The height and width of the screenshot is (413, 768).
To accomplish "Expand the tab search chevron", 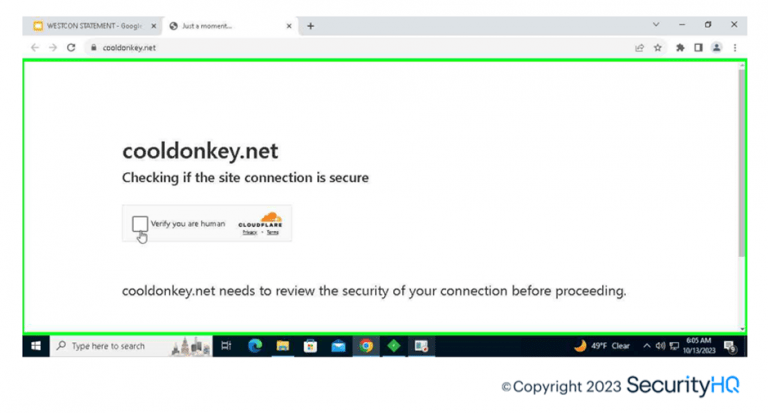I will pyautogui.click(x=656, y=25).
